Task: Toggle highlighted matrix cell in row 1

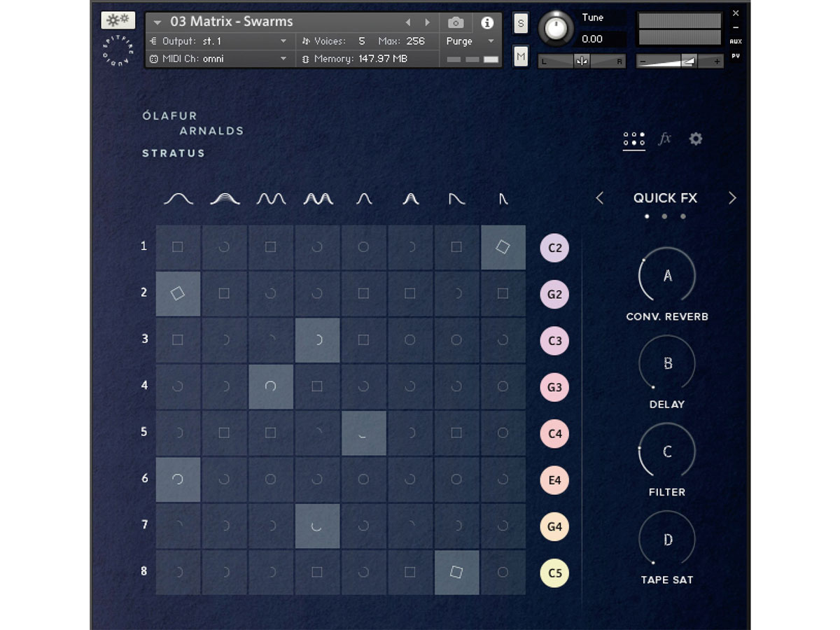Action: coord(503,247)
